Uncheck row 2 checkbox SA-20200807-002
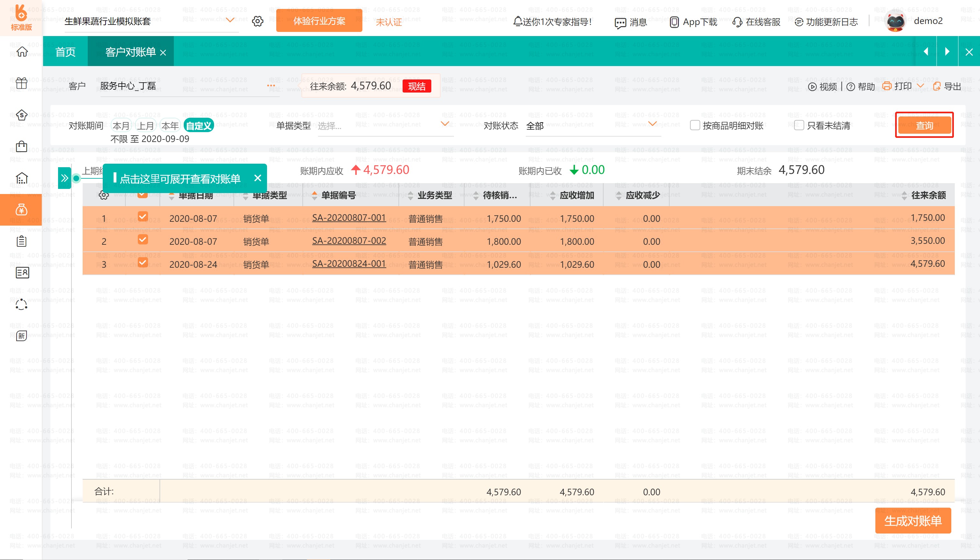Image resolution: width=980 pixels, height=560 pixels. (143, 240)
